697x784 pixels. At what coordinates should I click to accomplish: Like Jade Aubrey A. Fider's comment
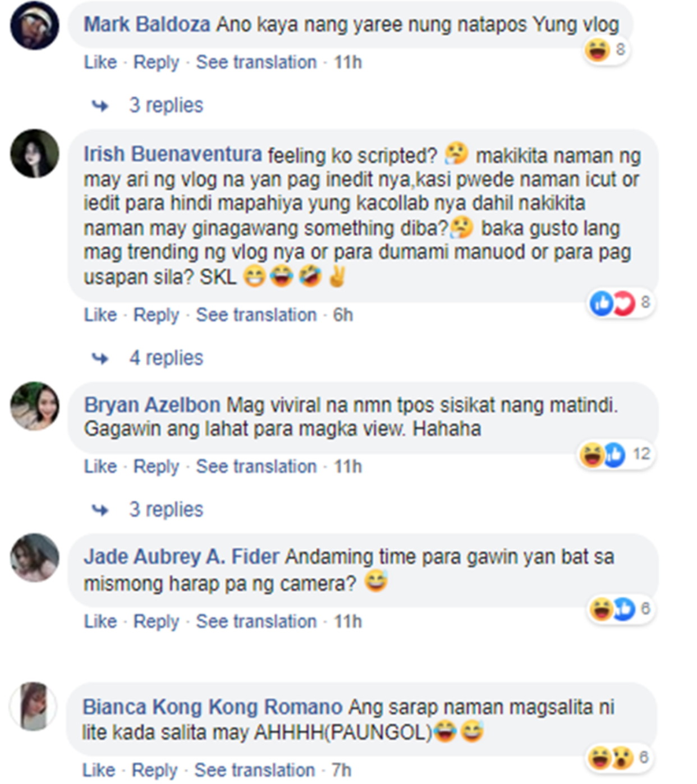click(100, 622)
